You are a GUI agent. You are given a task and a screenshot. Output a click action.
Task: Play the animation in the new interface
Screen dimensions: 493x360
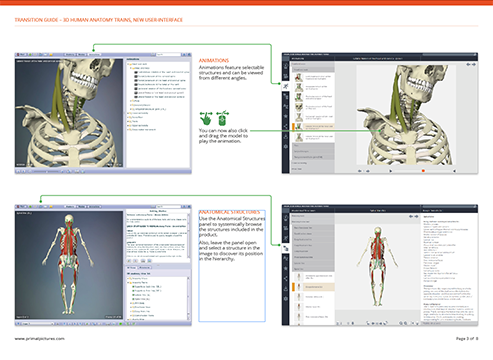390,171
